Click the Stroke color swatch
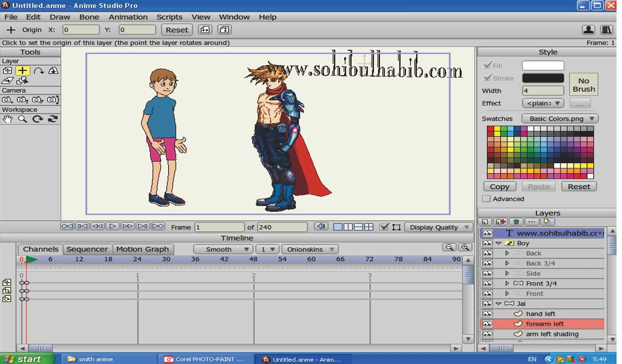Image resolution: width=622 pixels, height=364 pixels. (543, 78)
